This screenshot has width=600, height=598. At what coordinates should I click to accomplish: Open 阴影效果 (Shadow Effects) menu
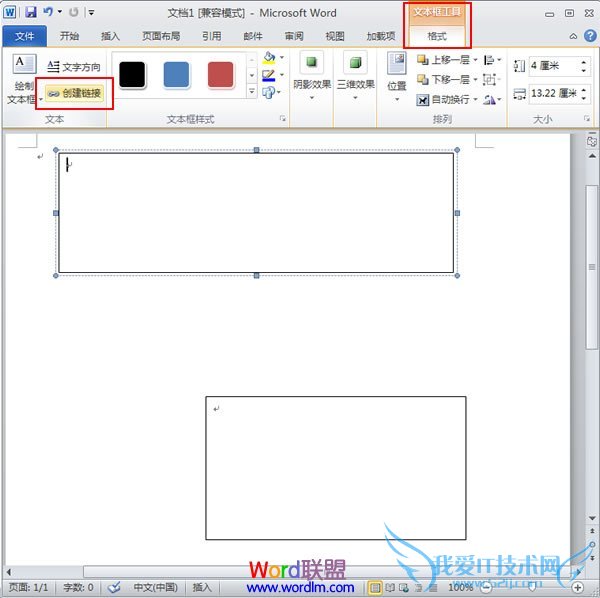pos(312,78)
